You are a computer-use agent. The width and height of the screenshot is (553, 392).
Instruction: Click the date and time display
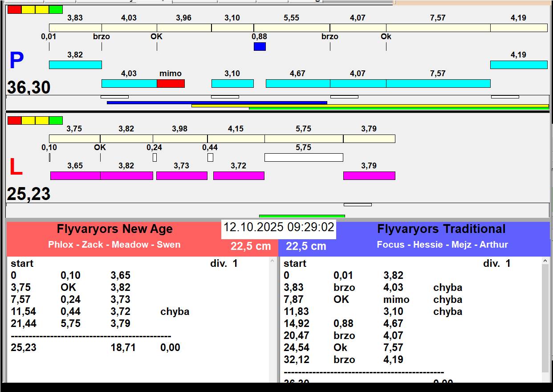279,228
